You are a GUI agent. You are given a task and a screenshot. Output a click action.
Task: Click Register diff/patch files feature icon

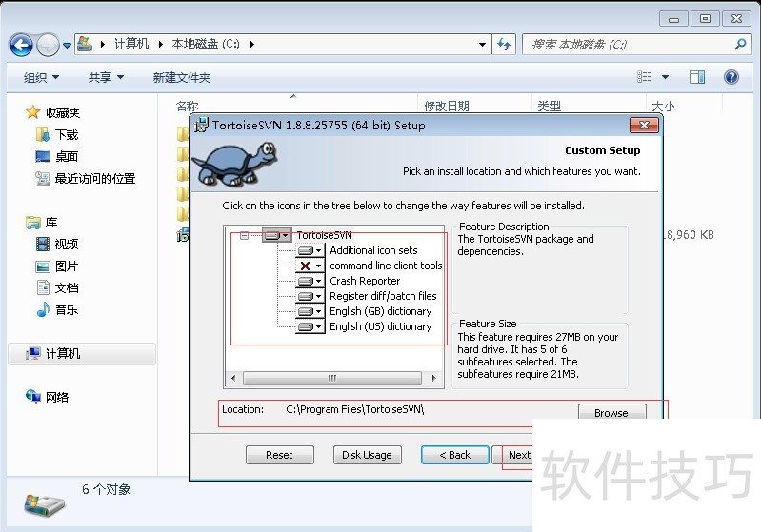(x=310, y=296)
